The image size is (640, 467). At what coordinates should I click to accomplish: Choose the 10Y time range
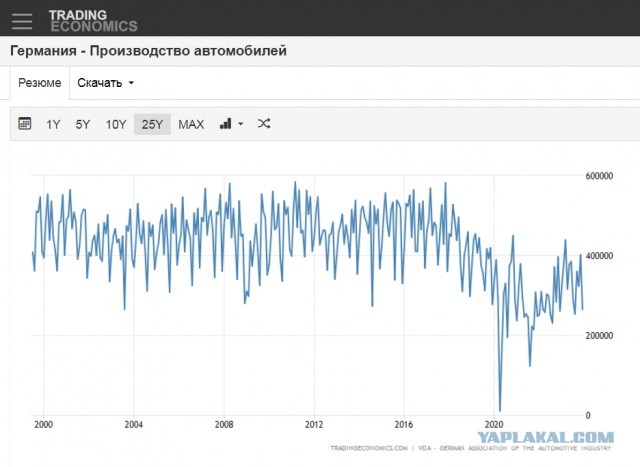(116, 124)
